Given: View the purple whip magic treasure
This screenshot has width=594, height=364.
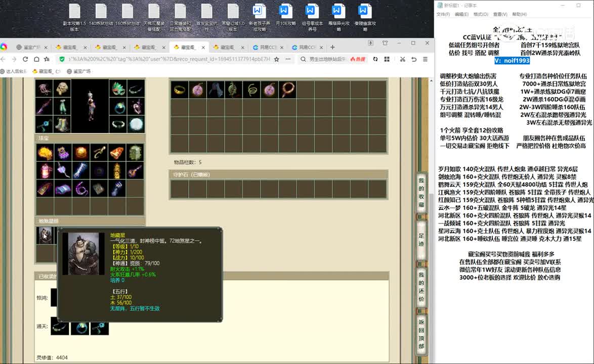Looking at the screenshot, I should [x=81, y=189].
